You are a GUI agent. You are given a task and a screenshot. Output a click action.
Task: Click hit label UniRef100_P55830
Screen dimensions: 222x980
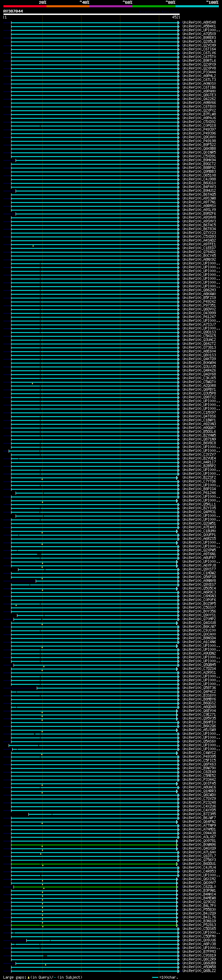click(x=199, y=910)
